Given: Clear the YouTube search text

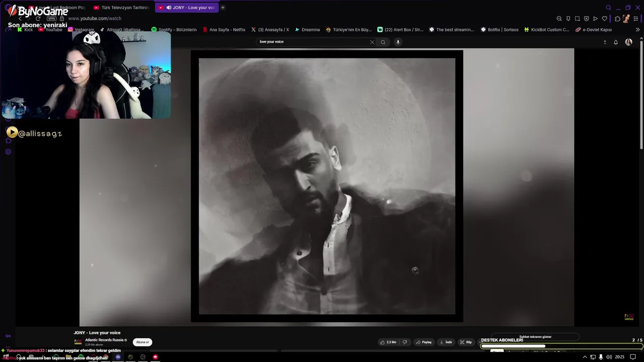Looking at the screenshot, I should (x=372, y=42).
